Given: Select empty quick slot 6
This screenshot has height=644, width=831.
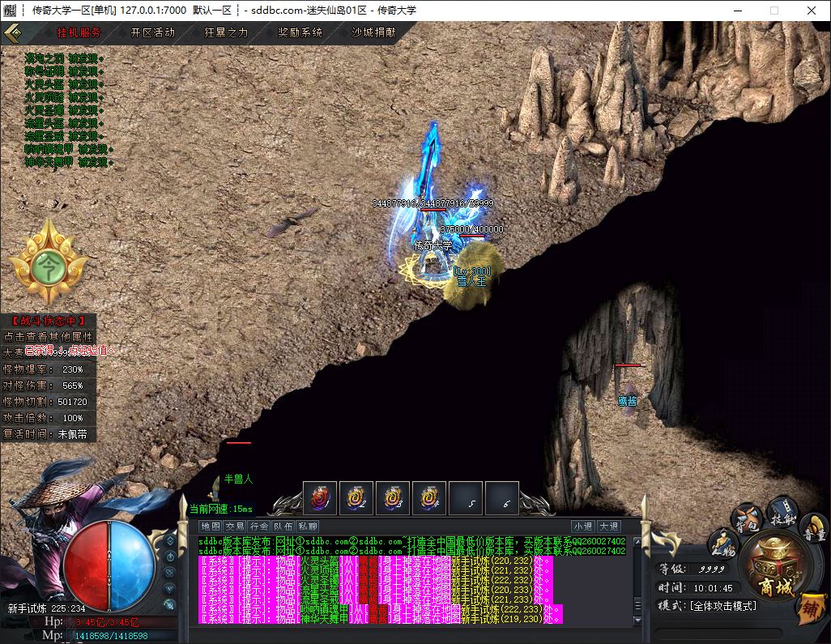Looking at the screenshot, I should [502, 498].
